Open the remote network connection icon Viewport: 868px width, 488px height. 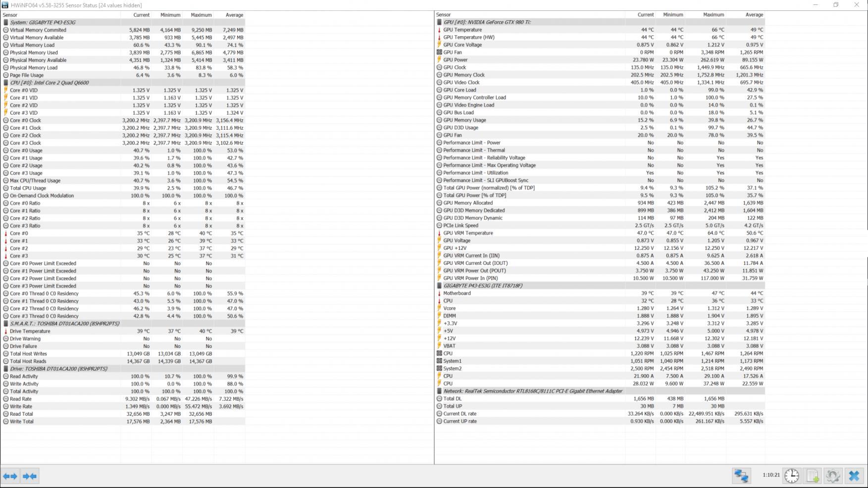pyautogui.click(x=741, y=476)
